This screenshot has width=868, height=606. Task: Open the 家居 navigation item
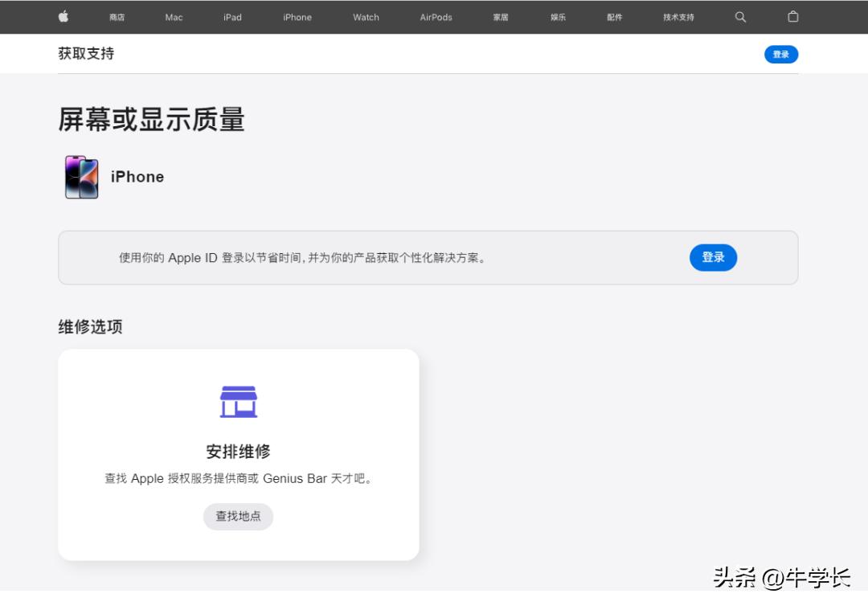coord(499,16)
